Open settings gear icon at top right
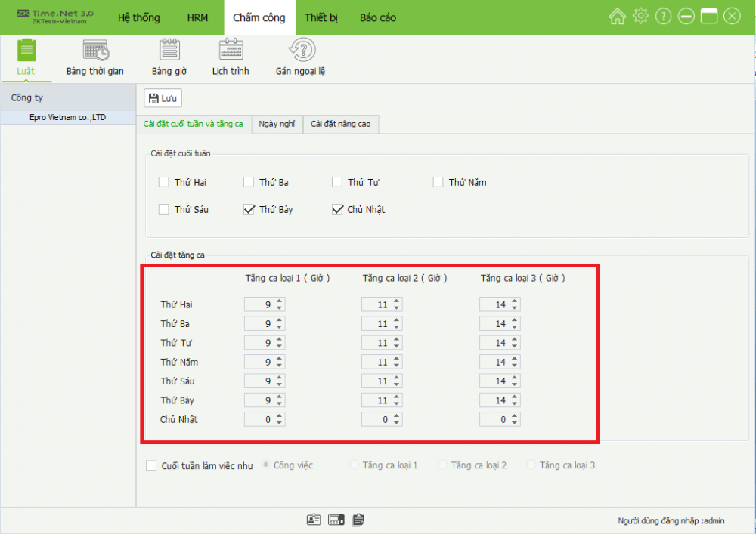Image resolution: width=756 pixels, height=534 pixels. point(640,17)
